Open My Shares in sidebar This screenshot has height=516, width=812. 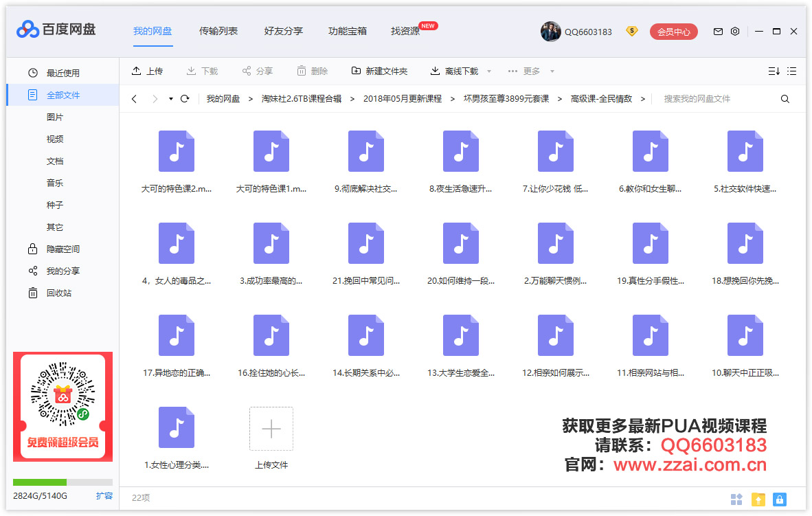coord(63,271)
